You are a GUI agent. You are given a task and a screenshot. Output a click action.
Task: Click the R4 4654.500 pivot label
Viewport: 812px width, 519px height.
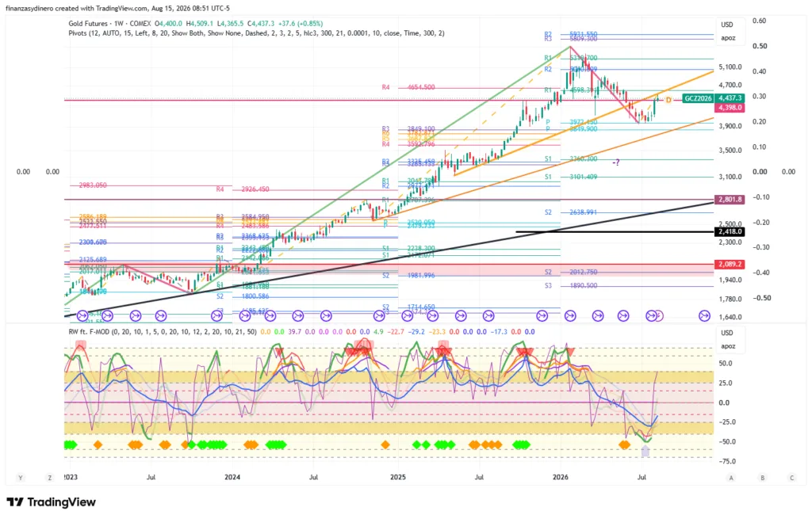408,87
